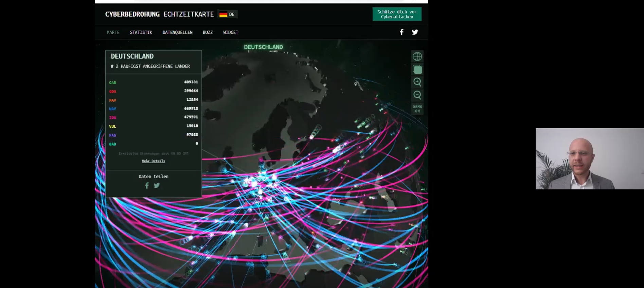This screenshot has height=288, width=644.
Task: Open the Widget page
Action: pyautogui.click(x=230, y=32)
